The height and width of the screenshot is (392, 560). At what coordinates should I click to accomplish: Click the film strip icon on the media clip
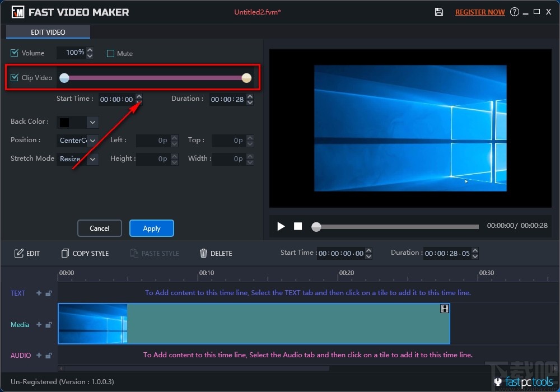(x=444, y=309)
